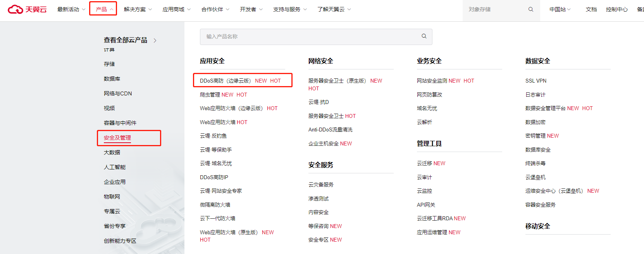Screen dimensions: 644x254
Task: Go to 控制中心
Action: (x=617, y=9)
